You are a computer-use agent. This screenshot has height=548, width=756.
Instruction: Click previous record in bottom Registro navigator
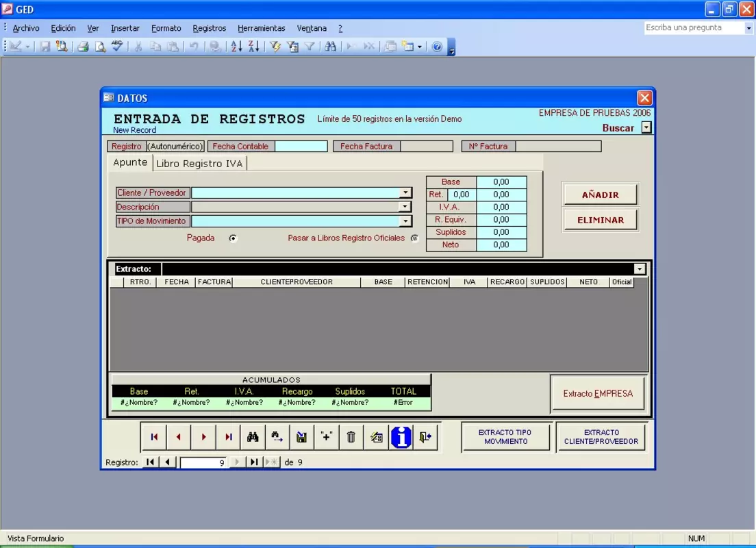coord(167,462)
